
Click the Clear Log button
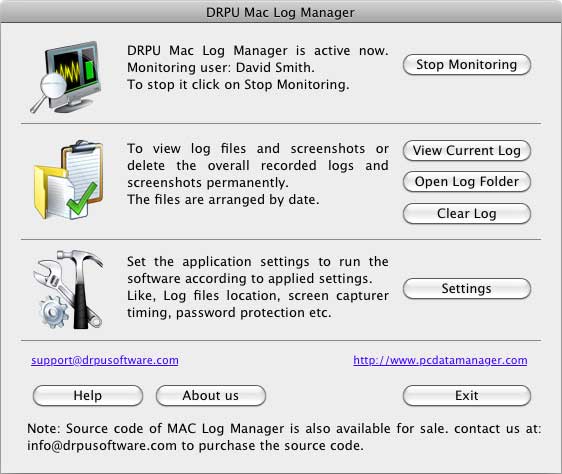click(x=467, y=214)
